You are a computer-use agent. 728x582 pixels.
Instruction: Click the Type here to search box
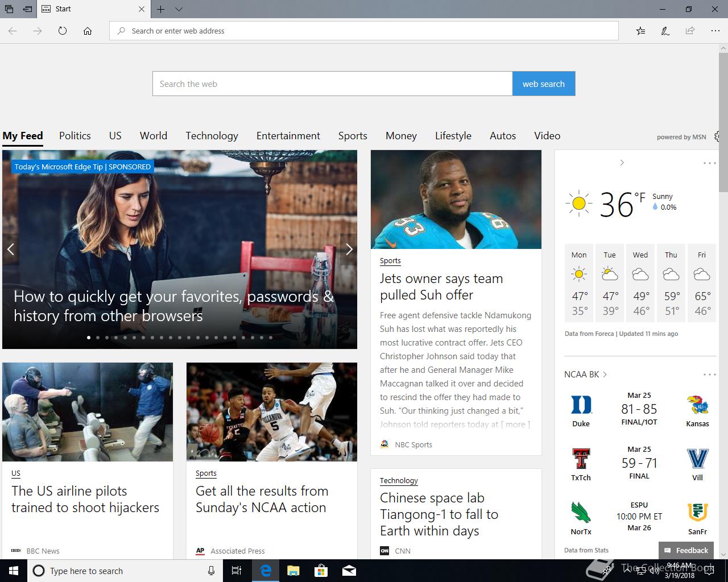coord(125,571)
